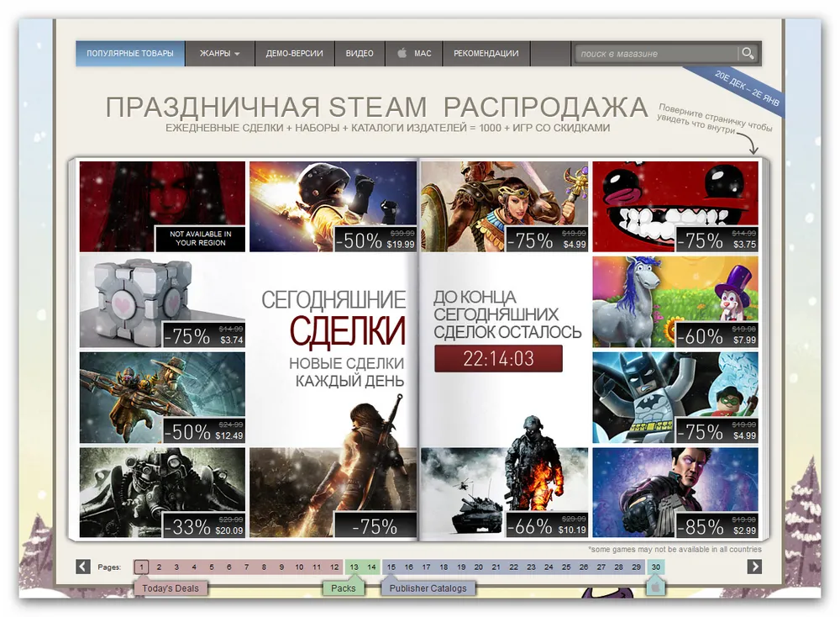Image resolution: width=840 pixels, height=617 pixels.
Task: Go to previous catalog page arrow
Action: pos(83,567)
